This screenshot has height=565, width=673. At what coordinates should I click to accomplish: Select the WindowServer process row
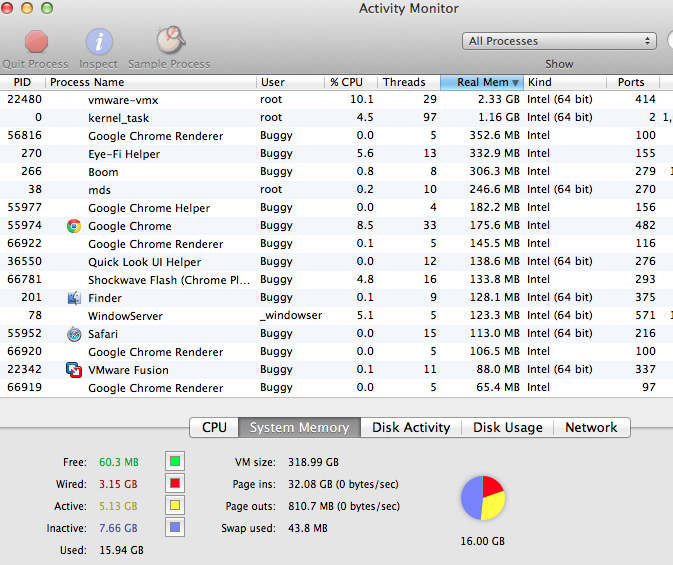(x=336, y=316)
